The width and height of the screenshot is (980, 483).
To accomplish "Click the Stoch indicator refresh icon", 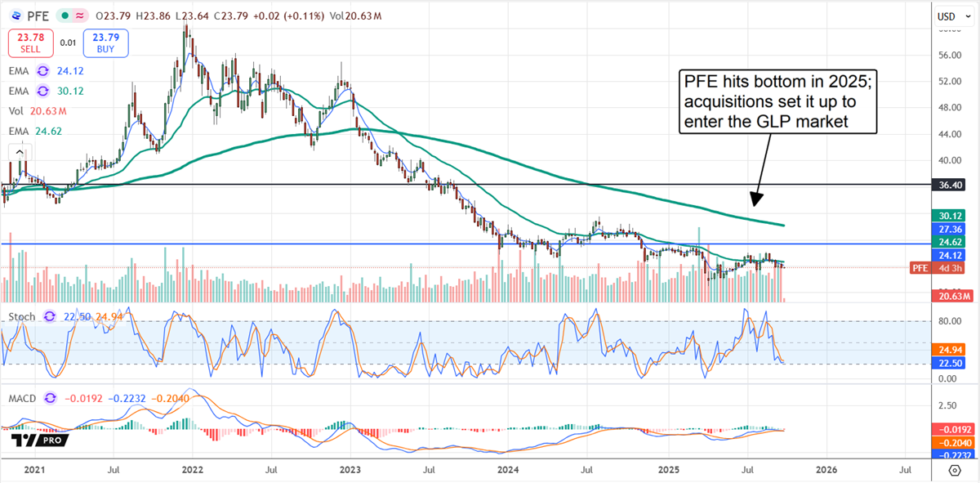I will coord(51,316).
